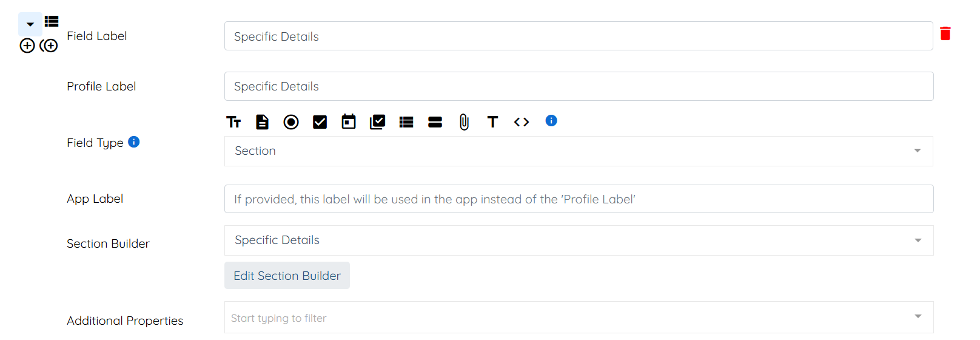Select the multi-checkbox library field type icon
Image resolution: width=980 pixels, height=340 pixels.
click(x=377, y=122)
